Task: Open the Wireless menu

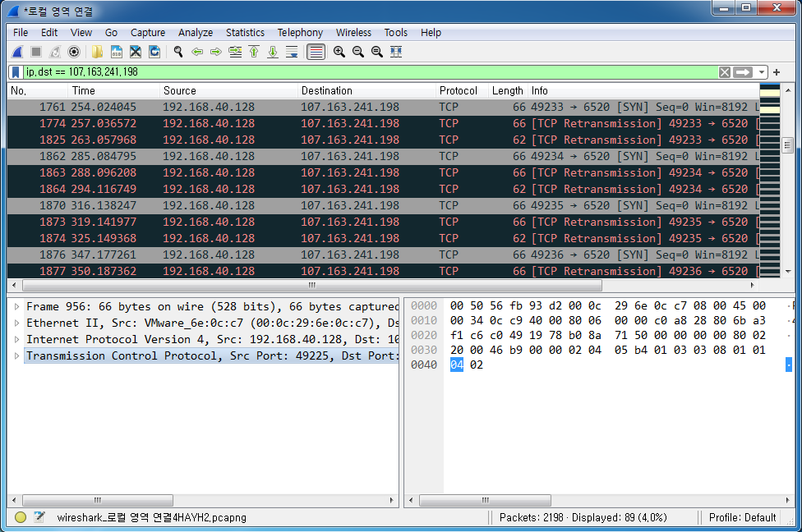Action: pos(353,32)
